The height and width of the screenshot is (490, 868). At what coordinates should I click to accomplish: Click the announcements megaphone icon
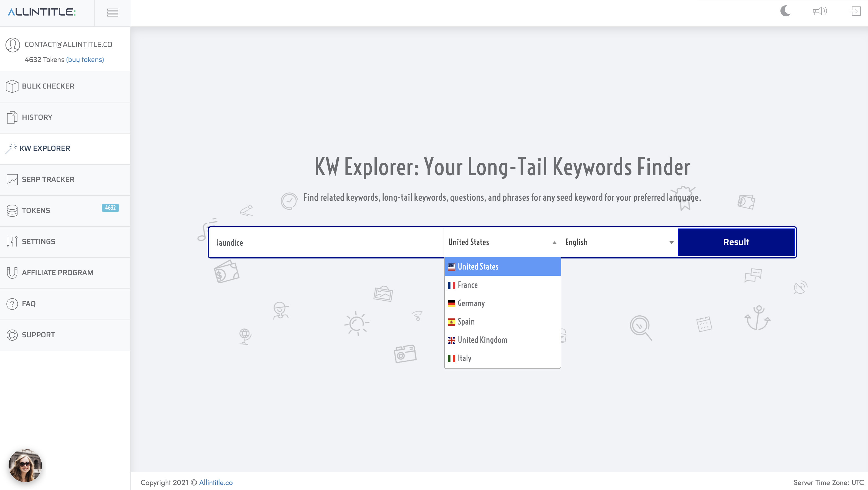820,11
